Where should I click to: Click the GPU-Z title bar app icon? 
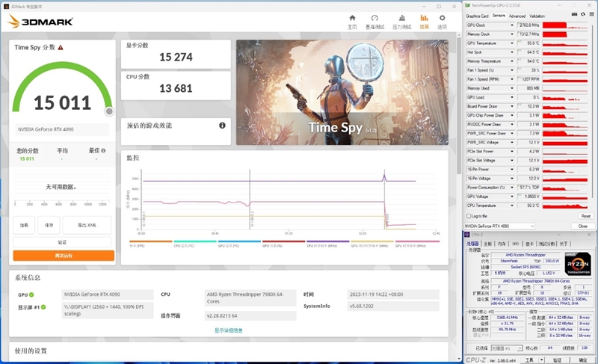(468, 5)
